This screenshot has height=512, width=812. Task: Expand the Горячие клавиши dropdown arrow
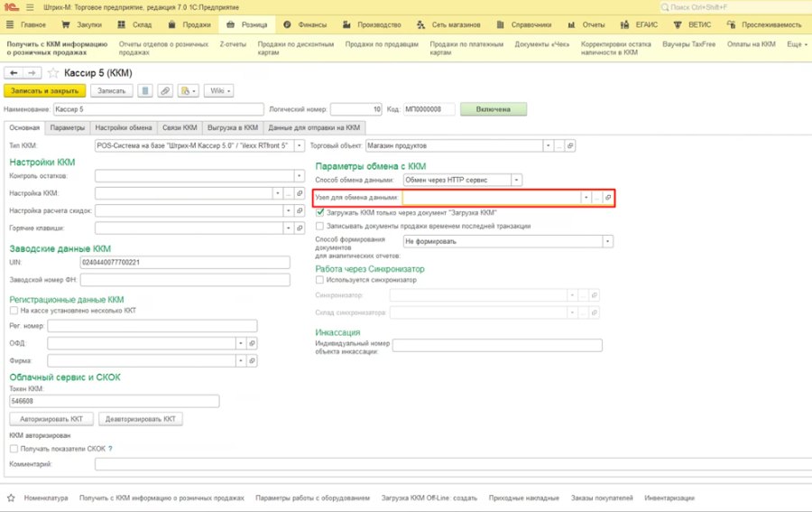(289, 228)
